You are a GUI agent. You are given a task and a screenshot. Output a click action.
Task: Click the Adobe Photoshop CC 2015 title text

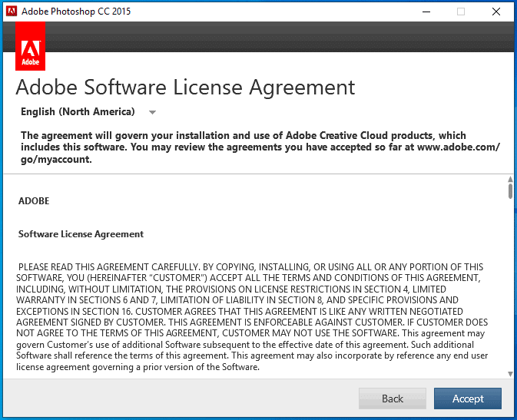click(x=75, y=12)
